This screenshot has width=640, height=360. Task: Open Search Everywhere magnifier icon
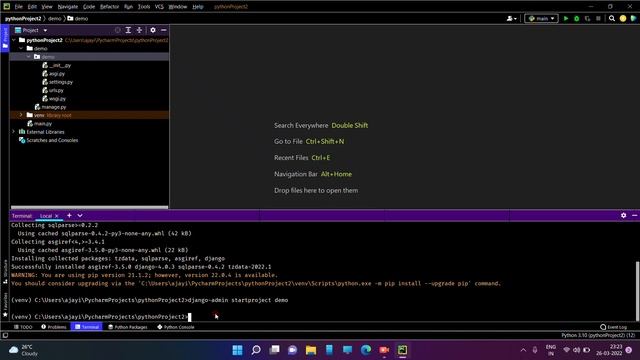(612, 18)
